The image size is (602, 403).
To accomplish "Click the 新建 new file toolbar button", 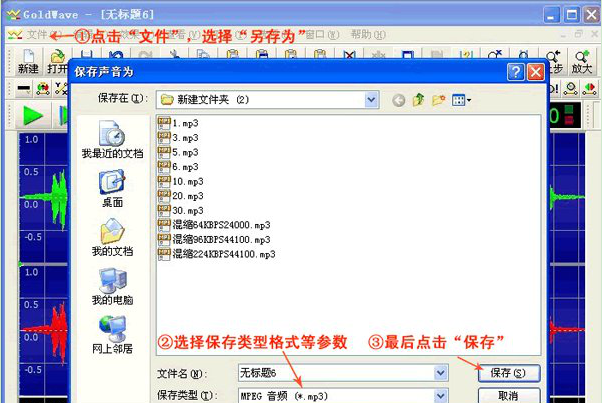I will (28, 61).
